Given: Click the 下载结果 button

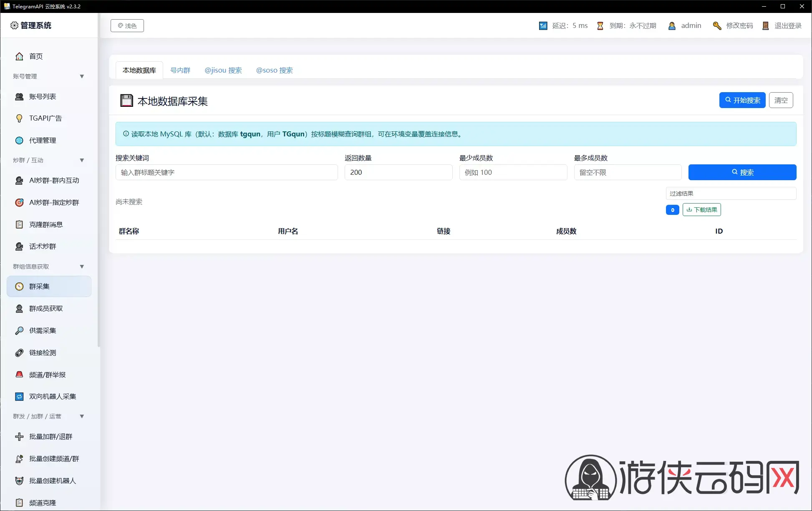Looking at the screenshot, I should [702, 210].
